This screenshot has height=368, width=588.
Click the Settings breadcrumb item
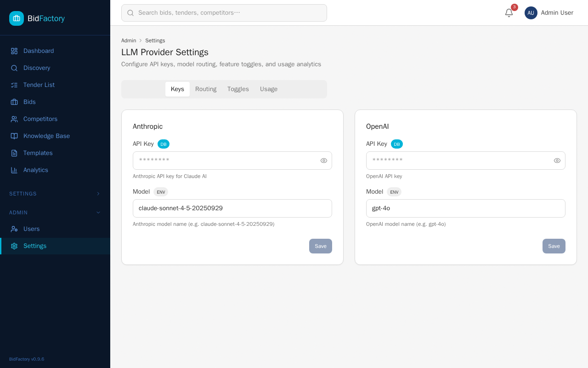coord(155,40)
